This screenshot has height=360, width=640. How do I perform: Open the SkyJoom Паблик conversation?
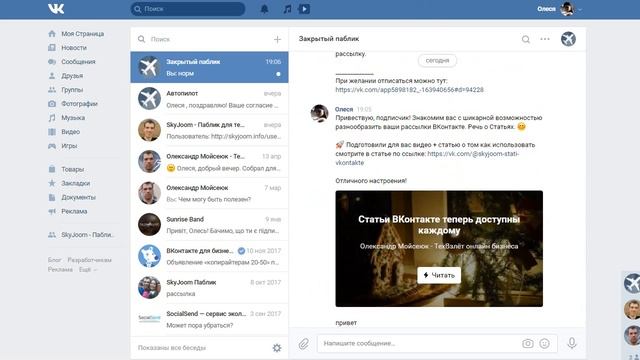(x=209, y=287)
